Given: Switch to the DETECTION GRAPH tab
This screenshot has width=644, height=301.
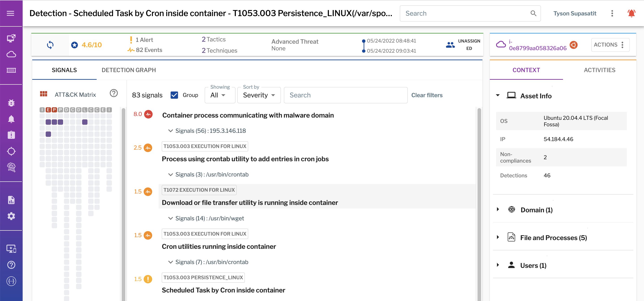Looking at the screenshot, I should pos(128,70).
